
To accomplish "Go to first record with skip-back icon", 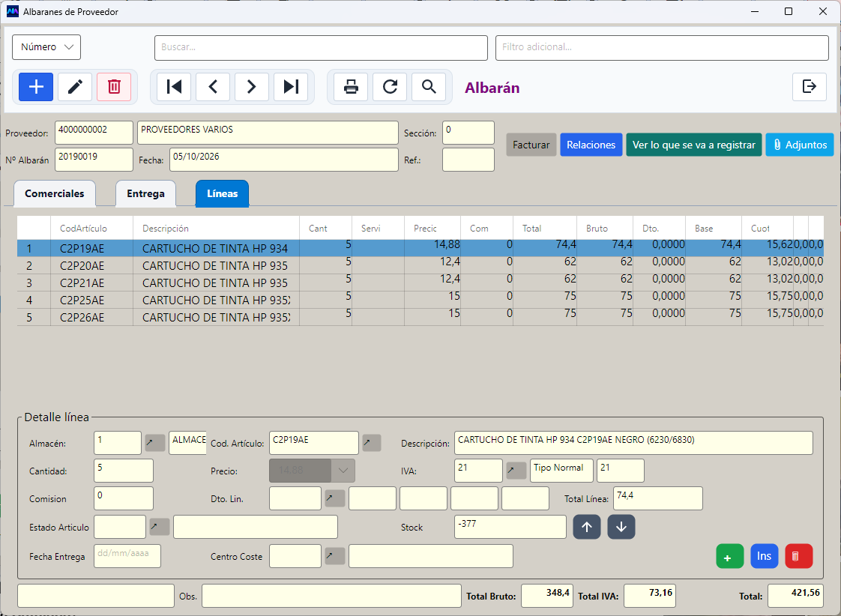I will tap(174, 87).
